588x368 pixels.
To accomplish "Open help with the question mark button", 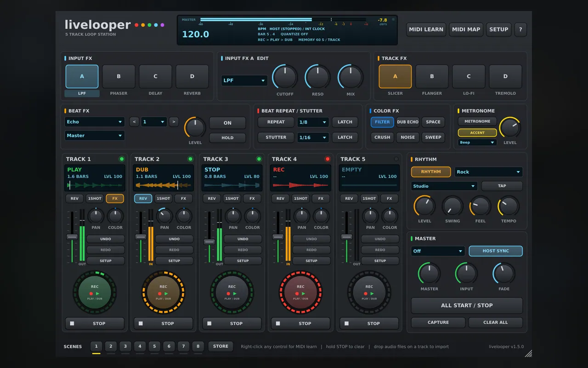I will 520,29.
